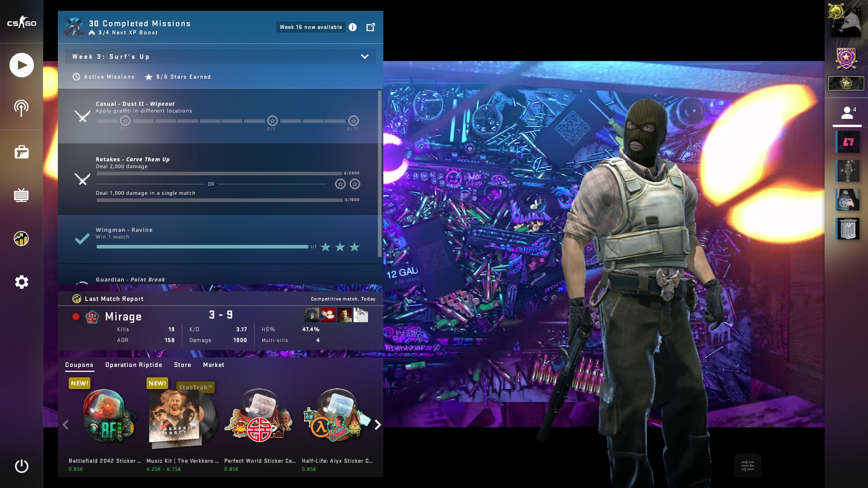
Task: Click the missions list scrollbar
Action: click(379, 174)
